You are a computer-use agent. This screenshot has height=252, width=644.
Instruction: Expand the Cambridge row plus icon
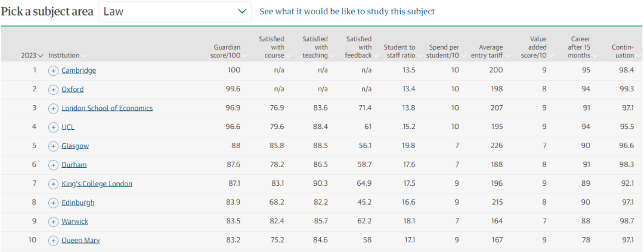pyautogui.click(x=53, y=70)
